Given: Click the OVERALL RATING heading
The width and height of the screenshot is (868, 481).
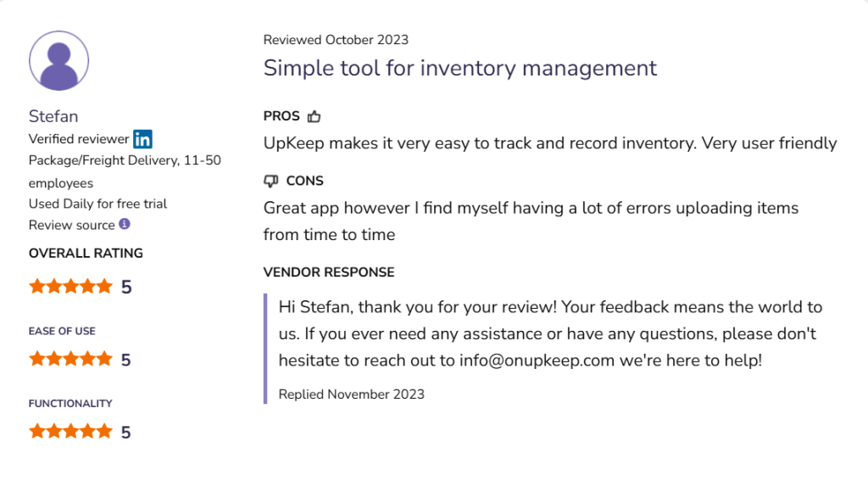Looking at the screenshot, I should (86, 253).
